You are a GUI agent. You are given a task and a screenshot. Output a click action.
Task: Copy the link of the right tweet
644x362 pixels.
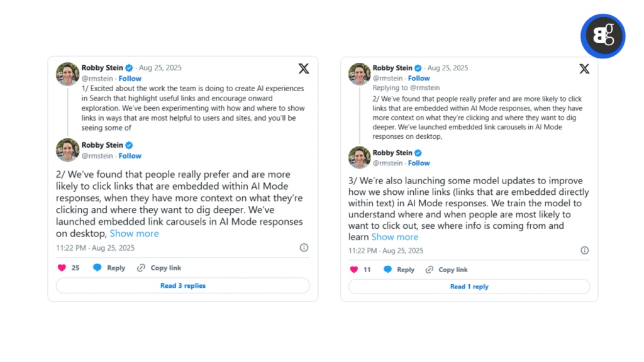click(430, 269)
